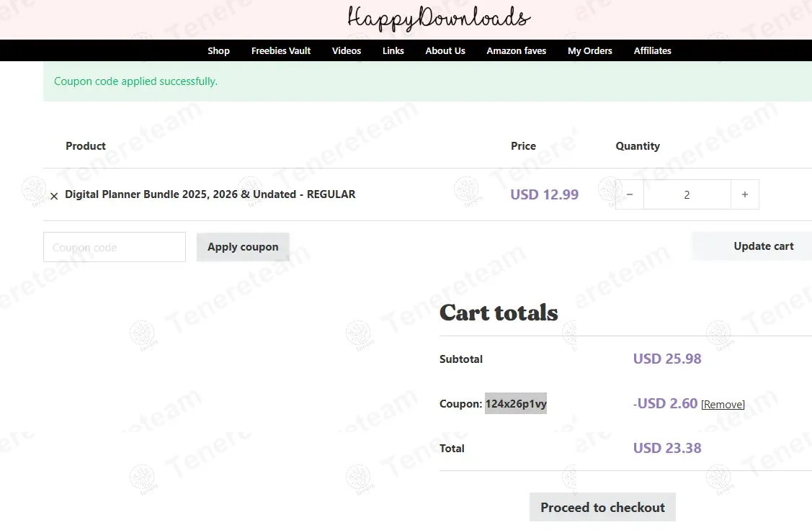Image resolution: width=812 pixels, height=530 pixels.
Task: Increase quantity with the plus button
Action: click(x=745, y=194)
